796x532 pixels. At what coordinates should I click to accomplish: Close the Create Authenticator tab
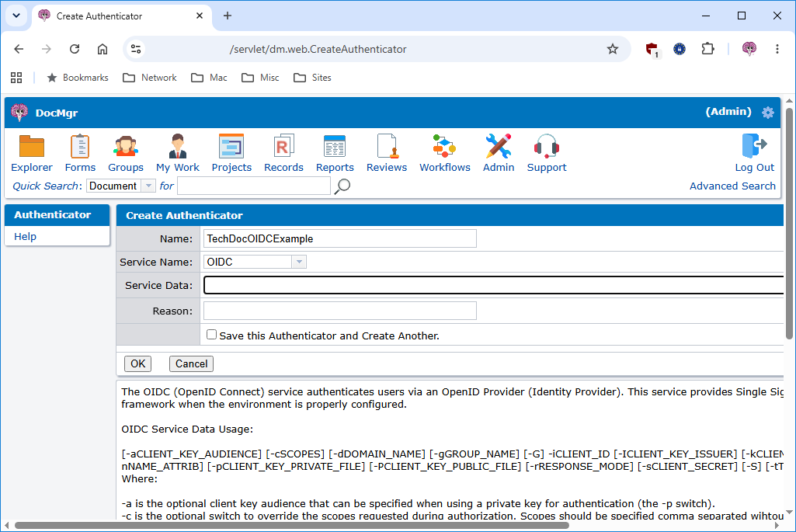click(x=200, y=16)
